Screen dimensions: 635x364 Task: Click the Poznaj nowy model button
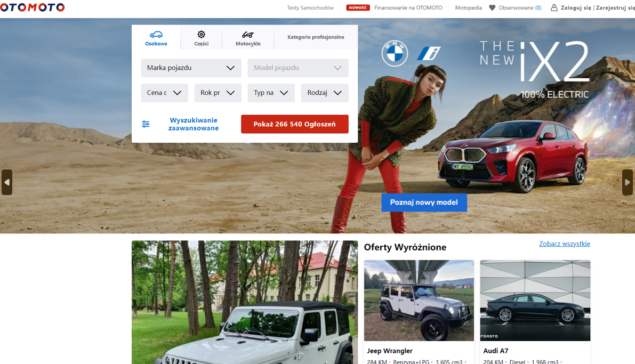coord(424,203)
